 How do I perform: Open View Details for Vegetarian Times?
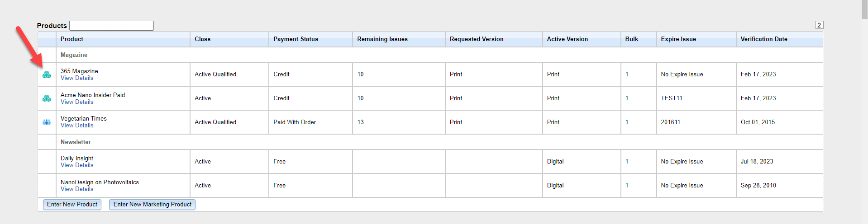[x=77, y=126]
